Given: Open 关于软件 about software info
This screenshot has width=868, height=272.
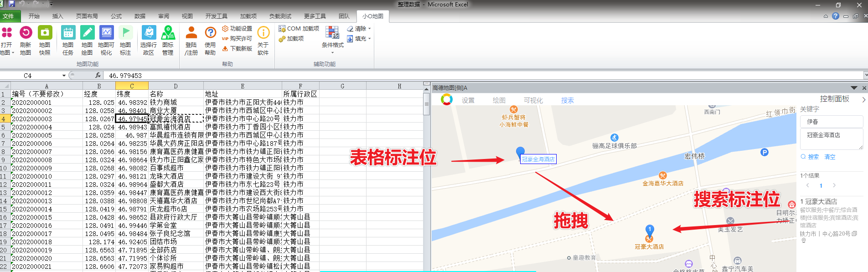Looking at the screenshot, I should pyautogui.click(x=263, y=40).
